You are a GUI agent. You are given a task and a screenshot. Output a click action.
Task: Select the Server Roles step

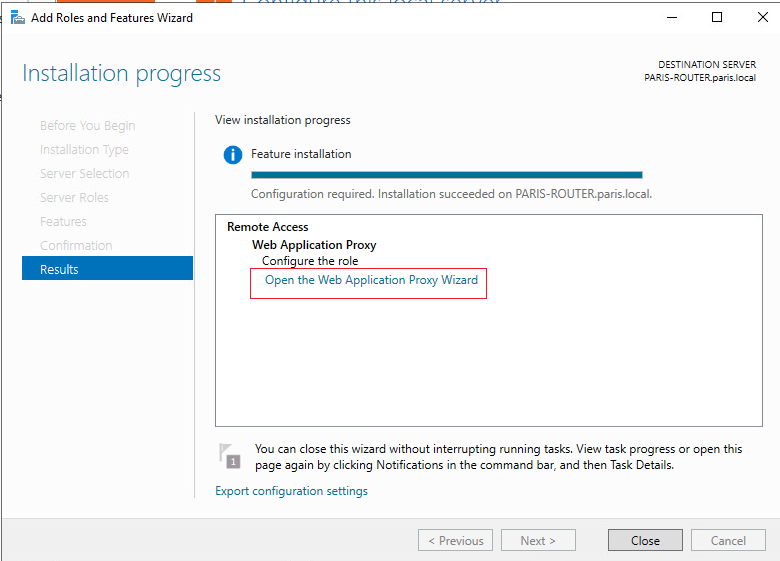coord(74,197)
